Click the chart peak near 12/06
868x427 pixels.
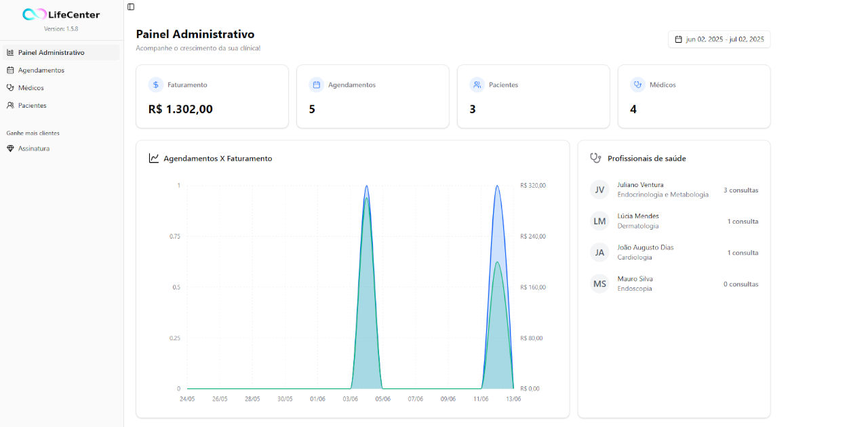pyautogui.click(x=497, y=186)
